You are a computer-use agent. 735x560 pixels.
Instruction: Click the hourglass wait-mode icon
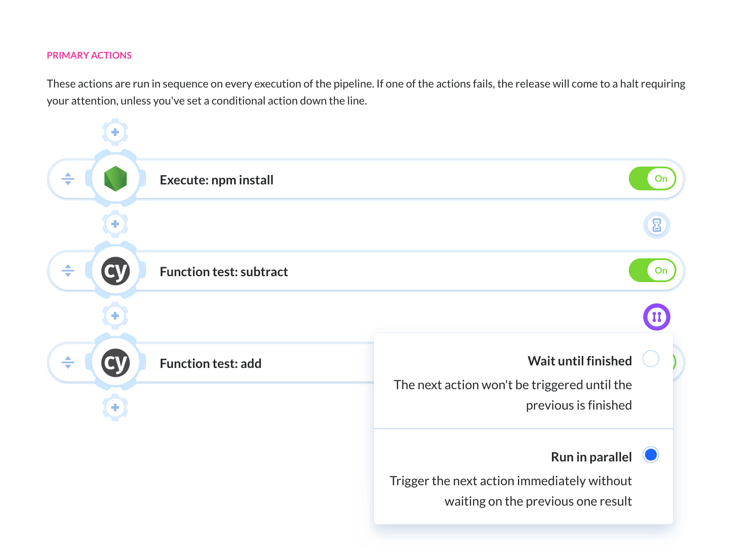[657, 225]
